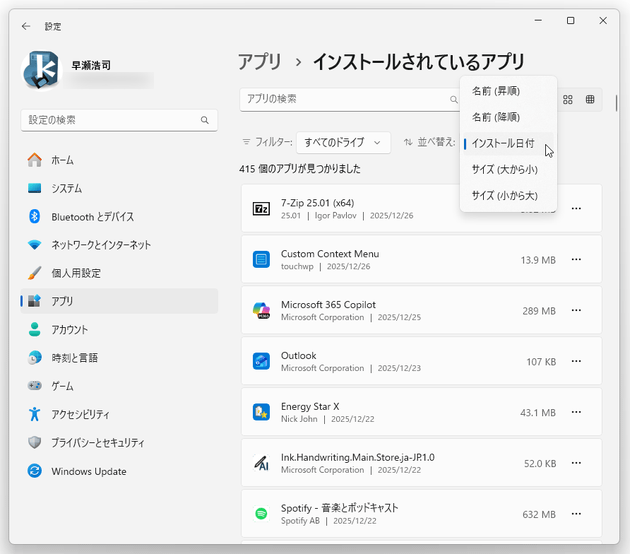Viewport: 630px width, 554px height.
Task: Click the Spotify app icon
Action: [x=261, y=514]
